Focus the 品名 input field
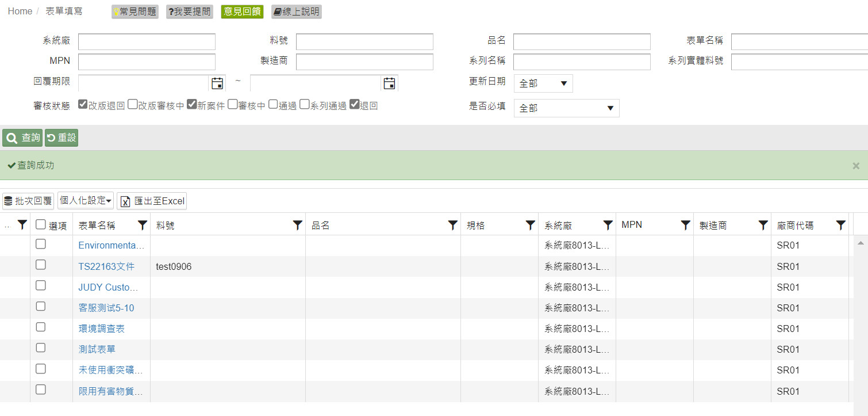This screenshot has height=416, width=868. tap(582, 42)
